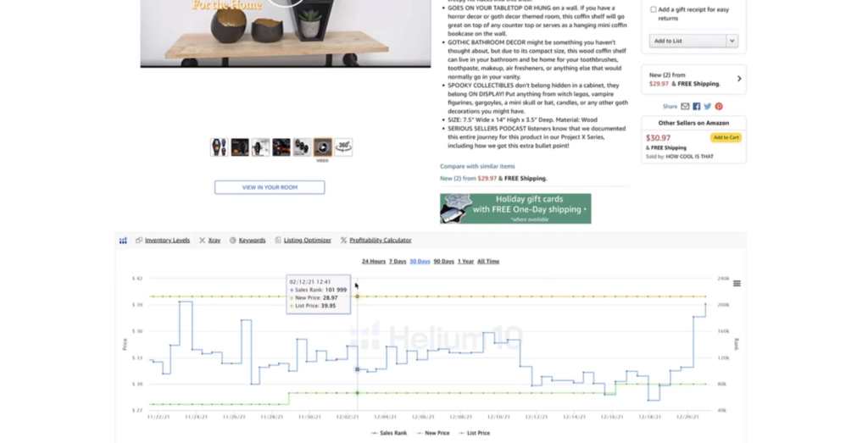Click the Keywords circle icon

point(233,240)
